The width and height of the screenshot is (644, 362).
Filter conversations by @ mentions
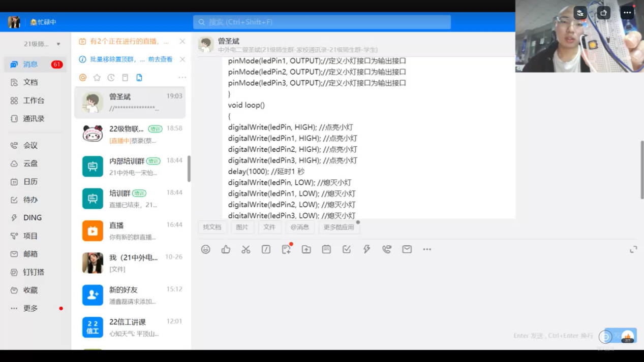point(83,78)
